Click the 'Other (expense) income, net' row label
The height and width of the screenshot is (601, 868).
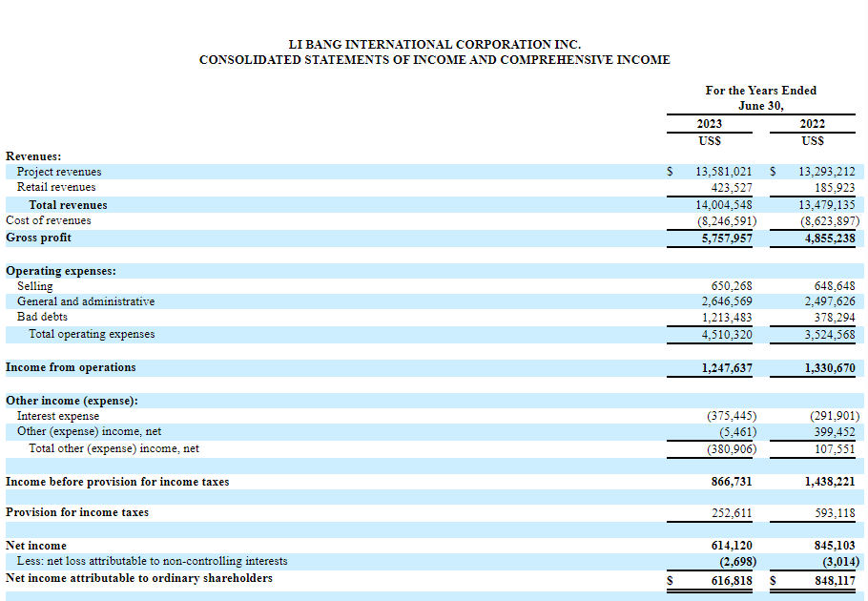89,431
